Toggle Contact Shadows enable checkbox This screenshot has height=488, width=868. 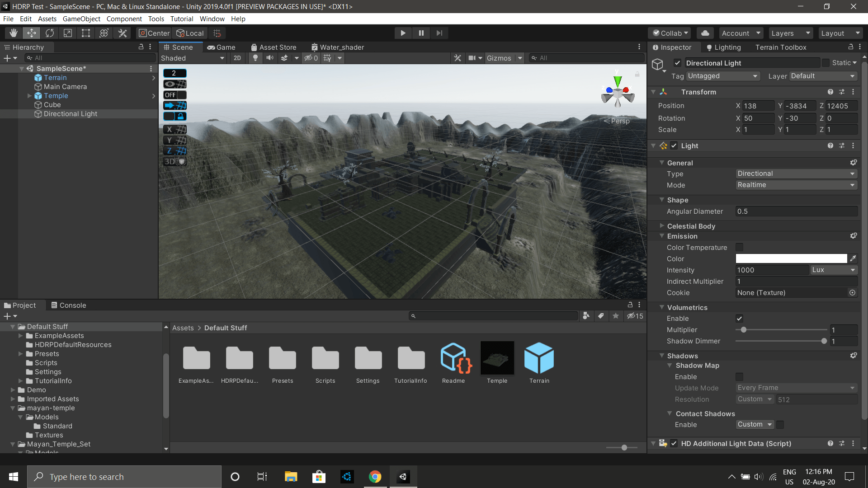tap(780, 424)
